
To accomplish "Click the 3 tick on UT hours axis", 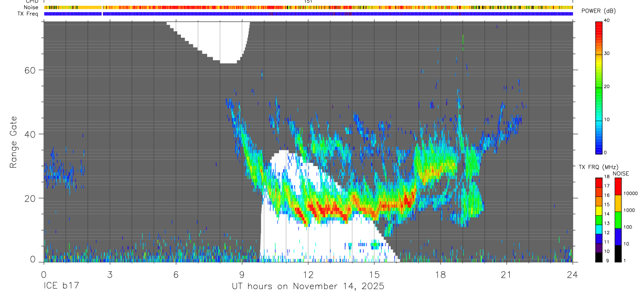I will (x=110, y=274).
